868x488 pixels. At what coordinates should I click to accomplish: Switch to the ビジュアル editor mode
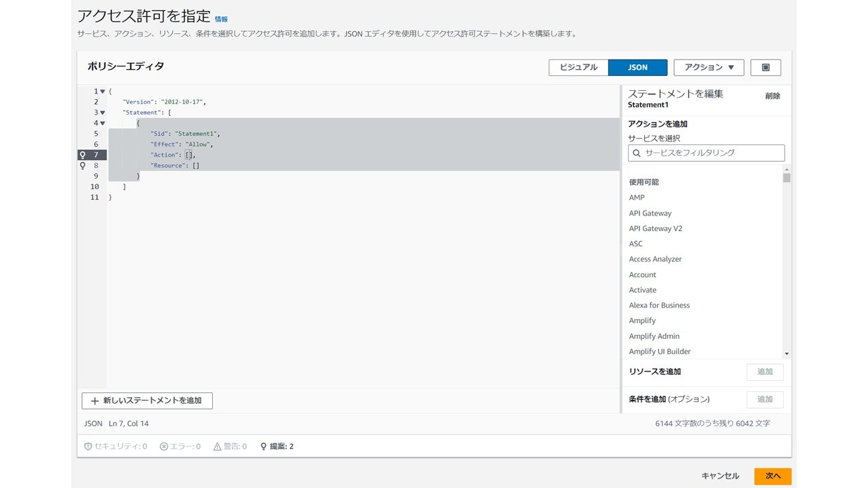578,68
